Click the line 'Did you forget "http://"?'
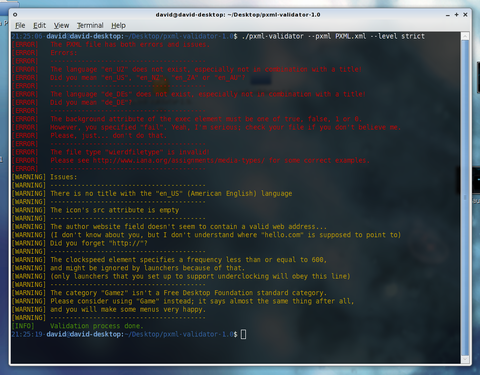480x375 pixels. (99, 243)
